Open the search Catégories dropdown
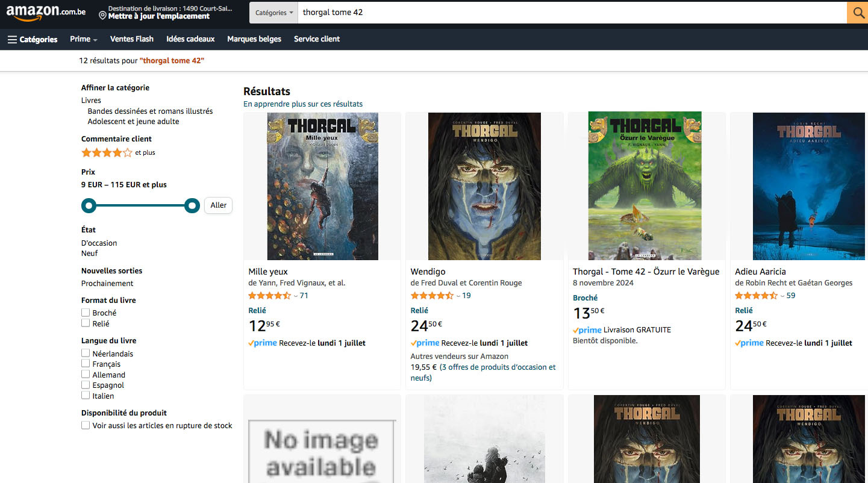Viewport: 868px width, 483px height. (274, 13)
